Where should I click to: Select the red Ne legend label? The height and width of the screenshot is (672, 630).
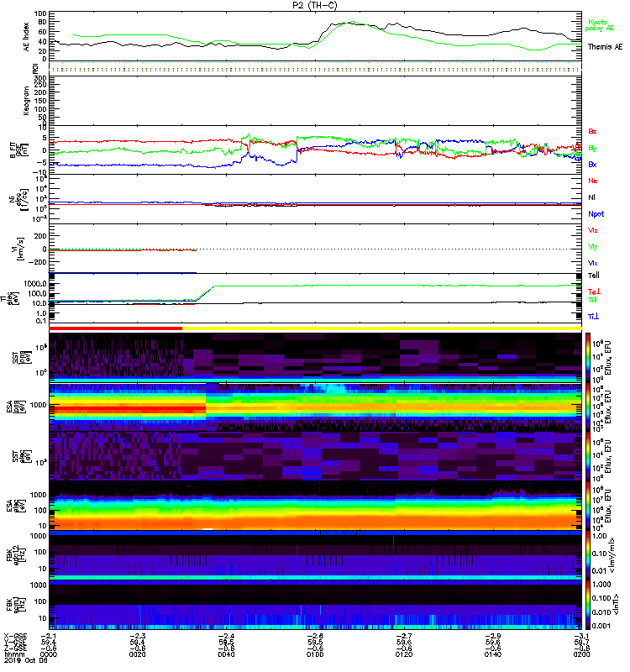(592, 181)
